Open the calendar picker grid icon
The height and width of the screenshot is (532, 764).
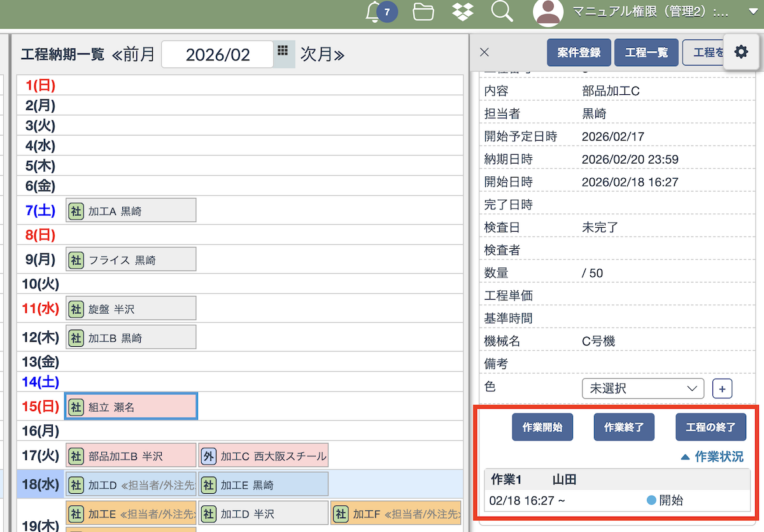[x=283, y=52]
